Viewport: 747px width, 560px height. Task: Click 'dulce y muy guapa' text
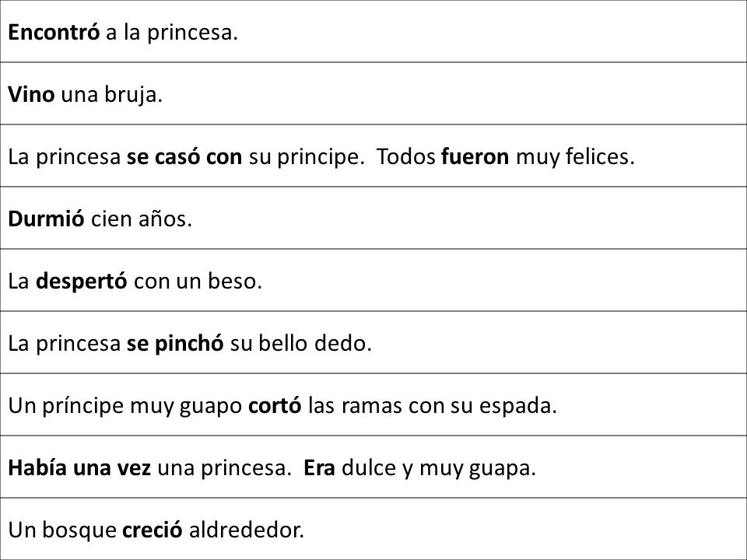(439, 468)
